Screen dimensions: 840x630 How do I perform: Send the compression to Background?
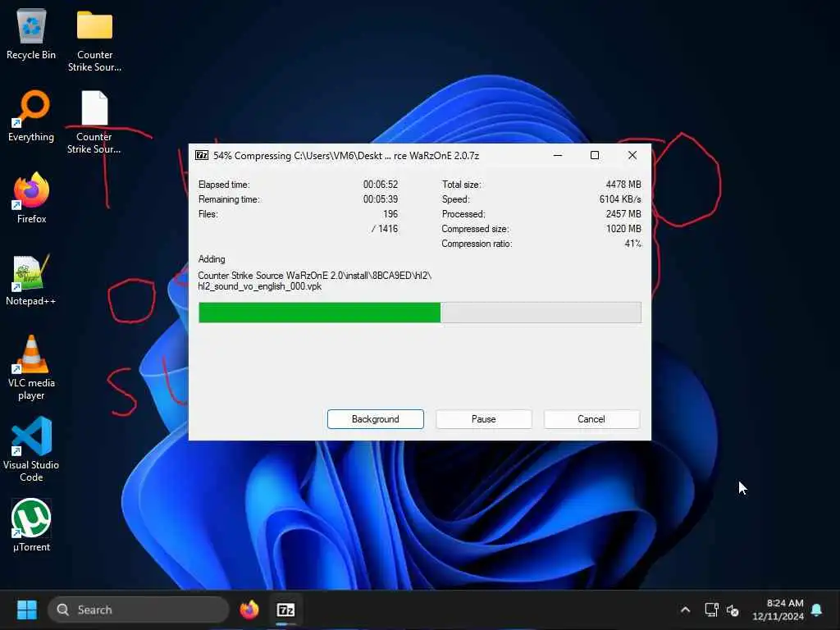376,419
